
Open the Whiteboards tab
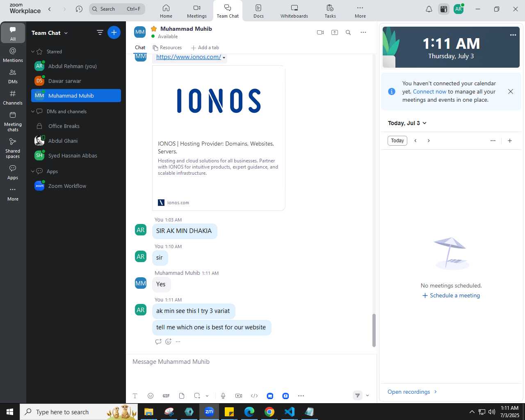point(294,11)
